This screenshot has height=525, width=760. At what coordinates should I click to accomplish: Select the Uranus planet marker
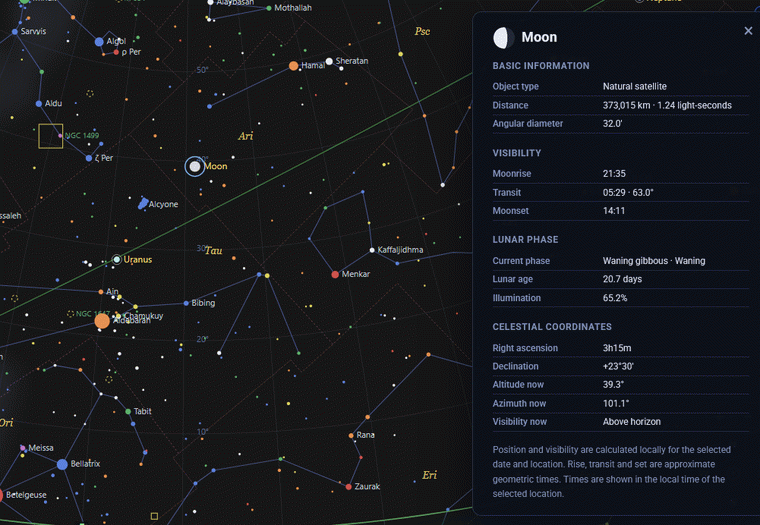(x=117, y=259)
